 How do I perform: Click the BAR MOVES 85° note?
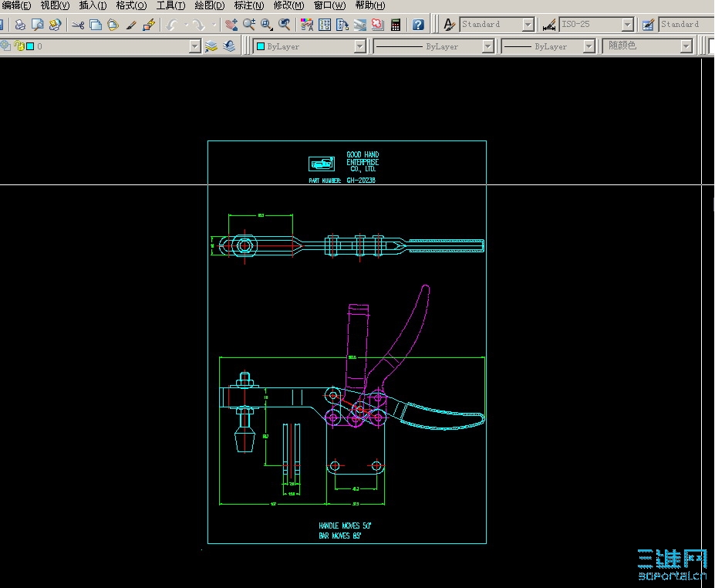coord(340,536)
